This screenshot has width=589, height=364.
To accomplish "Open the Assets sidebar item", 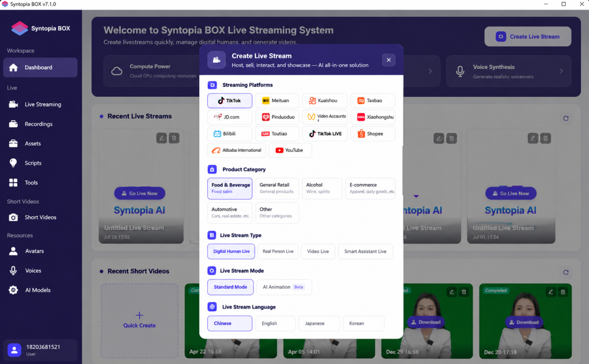I will tap(40, 143).
